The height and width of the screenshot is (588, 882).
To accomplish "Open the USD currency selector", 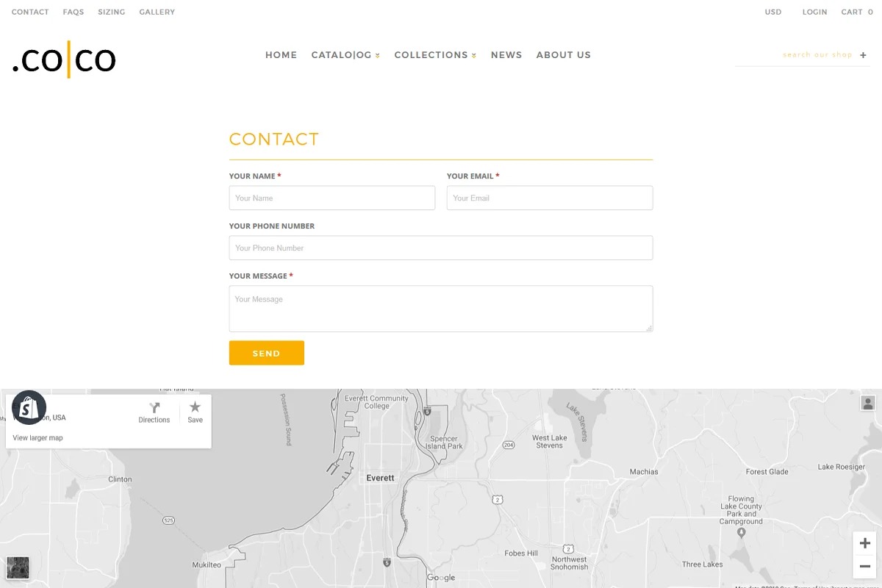I will [772, 12].
